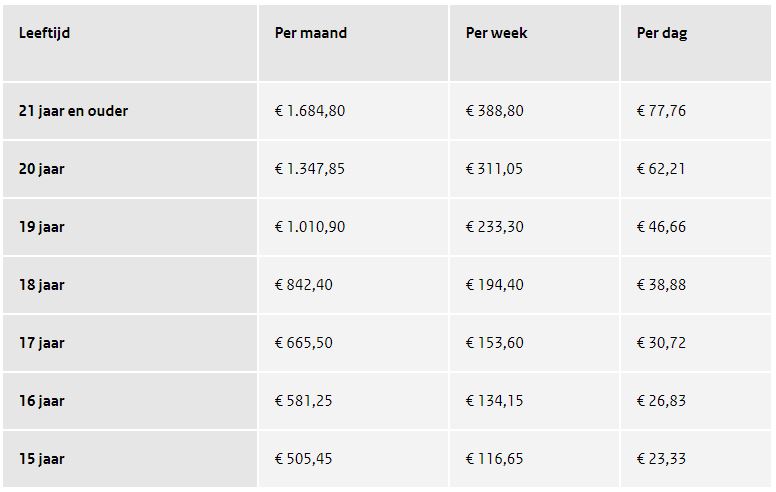Click the daily amount € 46,66
This screenshot has height=492, width=776.
coord(661,227)
